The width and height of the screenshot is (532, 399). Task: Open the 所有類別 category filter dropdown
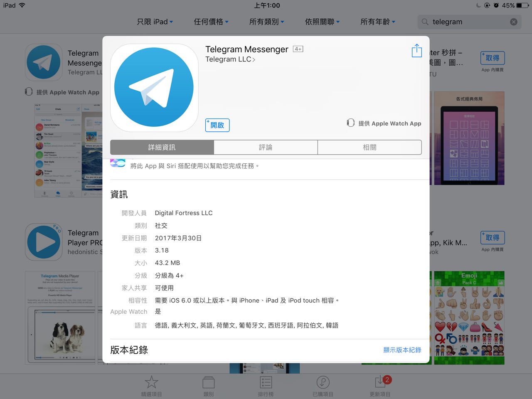click(x=267, y=22)
